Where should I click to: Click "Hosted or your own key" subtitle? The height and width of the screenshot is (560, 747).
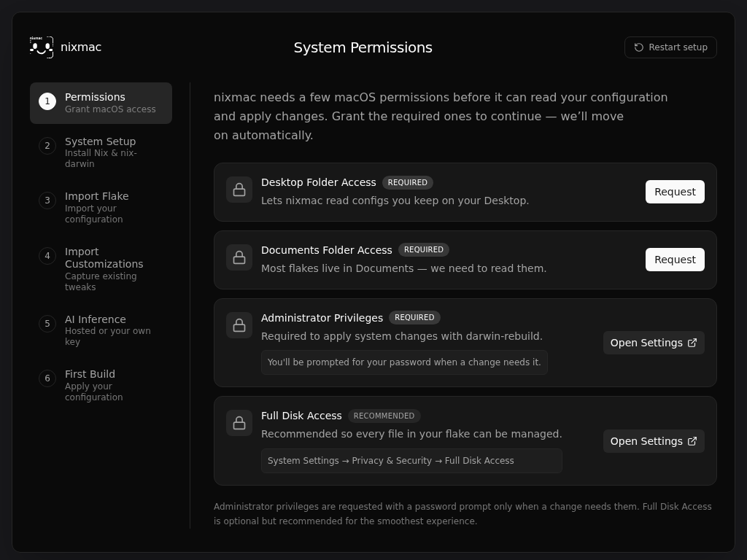pyautogui.click(x=108, y=336)
